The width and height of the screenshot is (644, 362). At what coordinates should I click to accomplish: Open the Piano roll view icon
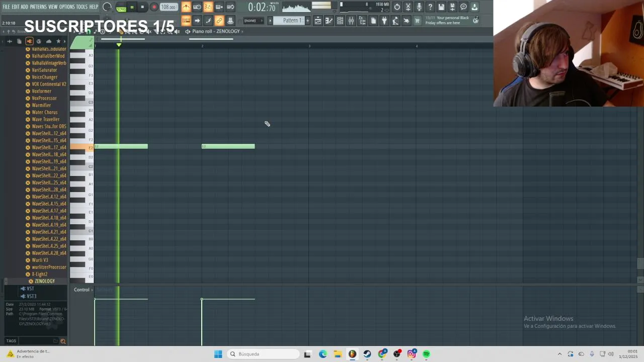click(329, 21)
